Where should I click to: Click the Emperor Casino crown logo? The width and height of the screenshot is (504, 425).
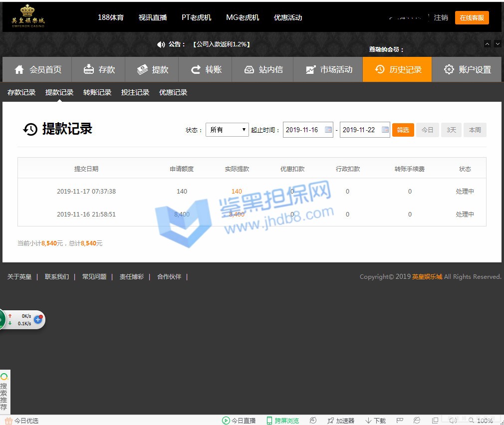pos(28,16)
